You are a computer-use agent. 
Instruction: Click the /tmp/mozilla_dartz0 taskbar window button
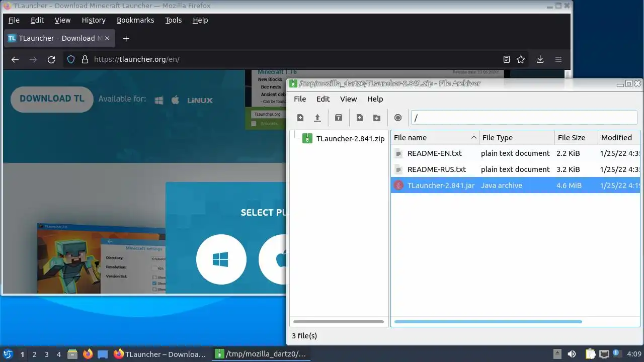(x=262, y=354)
